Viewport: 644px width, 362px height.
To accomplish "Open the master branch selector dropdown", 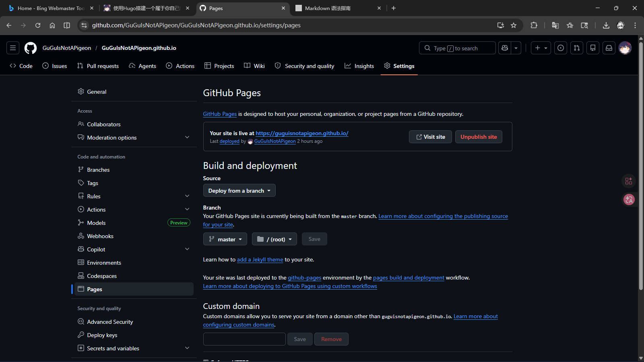I will [225, 239].
